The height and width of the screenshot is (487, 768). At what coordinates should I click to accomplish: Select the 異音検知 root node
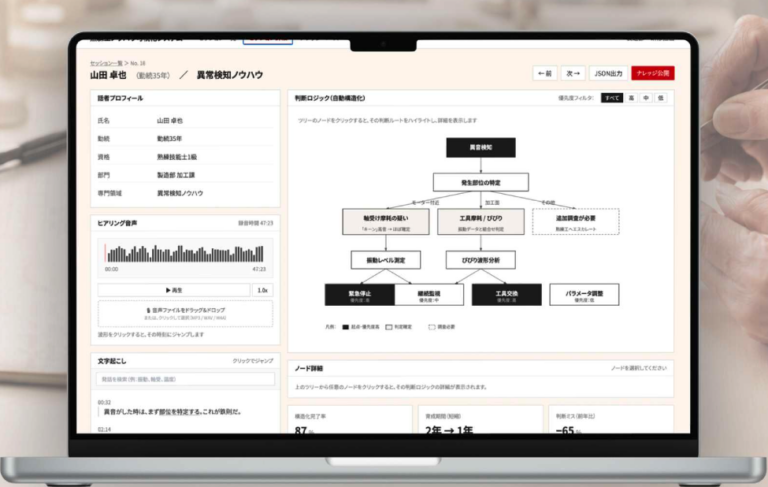(480, 147)
